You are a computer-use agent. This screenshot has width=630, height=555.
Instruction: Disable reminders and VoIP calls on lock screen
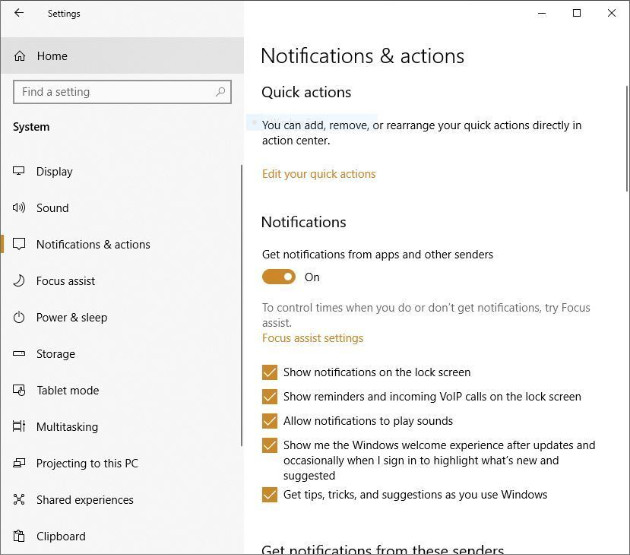(x=269, y=396)
